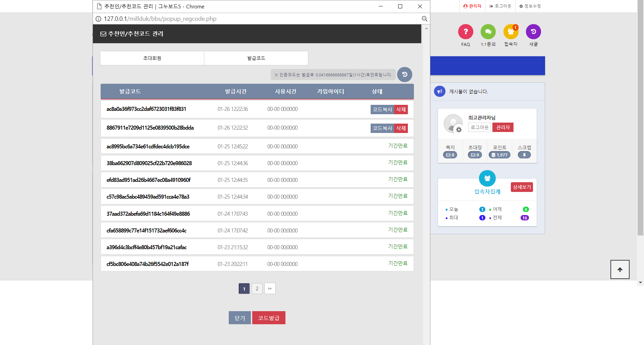The image size is (644, 345).
Task: Switch to the 발급코드 tab
Action: 256,58
